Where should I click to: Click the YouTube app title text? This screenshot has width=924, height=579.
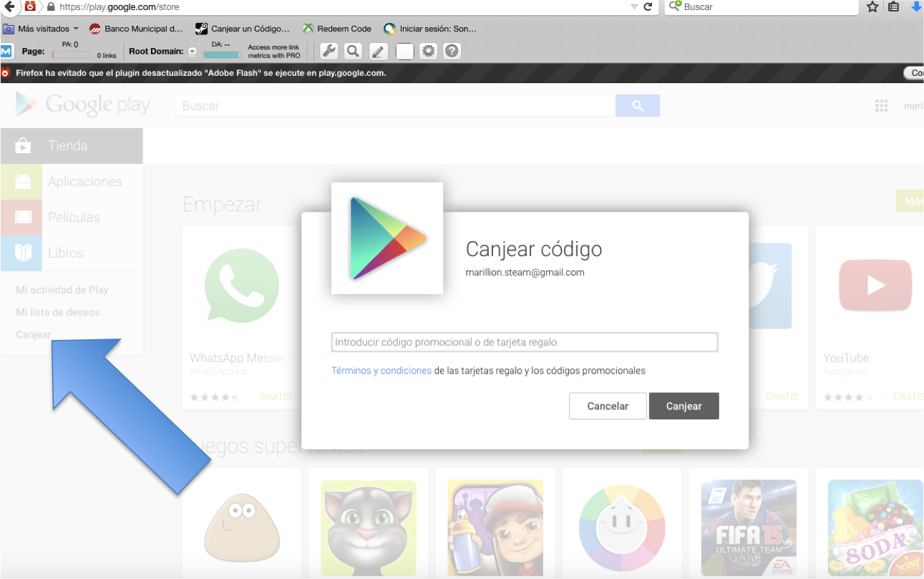tap(846, 358)
